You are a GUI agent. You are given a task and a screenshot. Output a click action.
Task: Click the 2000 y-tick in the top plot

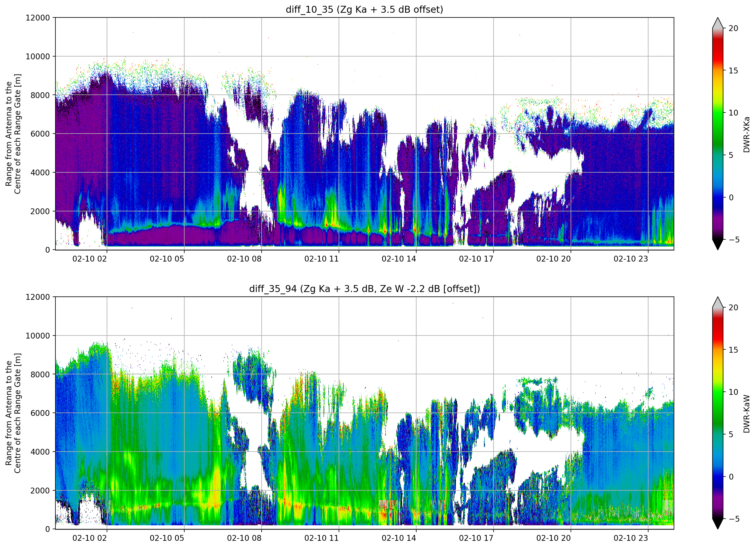point(40,211)
